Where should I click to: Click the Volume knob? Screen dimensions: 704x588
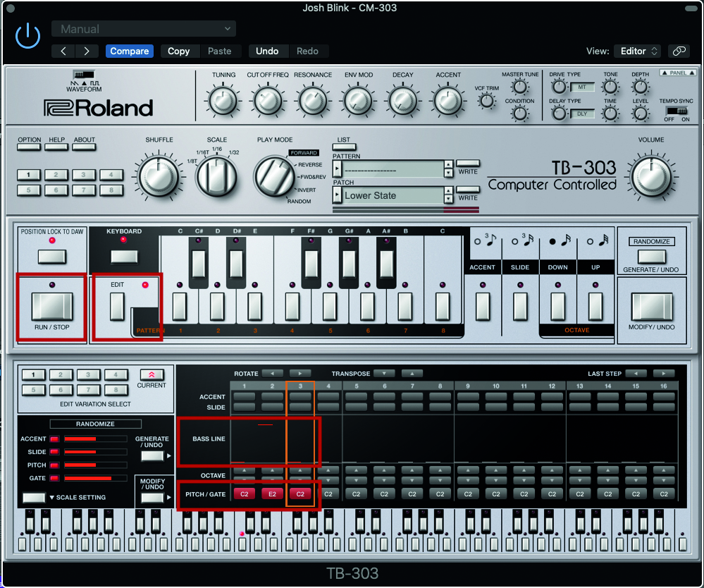click(651, 176)
